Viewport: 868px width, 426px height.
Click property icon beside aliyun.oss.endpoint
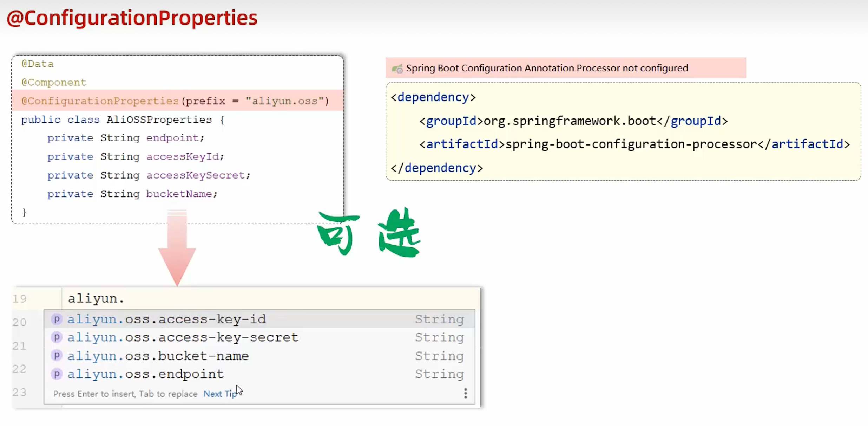pos(57,374)
